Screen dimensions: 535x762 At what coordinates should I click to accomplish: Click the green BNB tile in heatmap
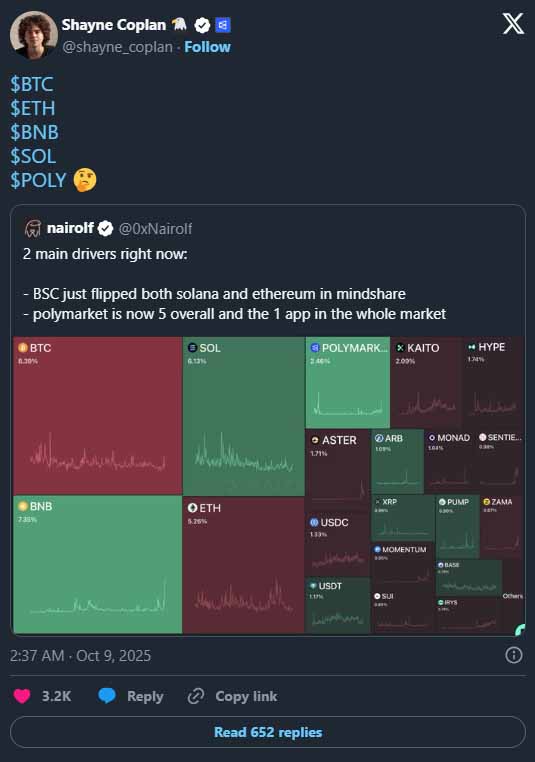[98, 564]
